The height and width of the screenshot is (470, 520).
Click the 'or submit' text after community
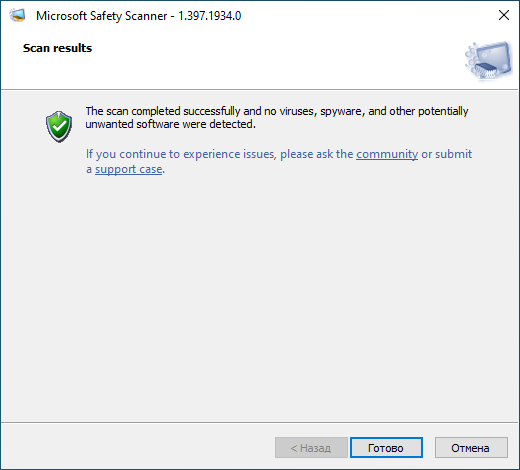tap(447, 154)
